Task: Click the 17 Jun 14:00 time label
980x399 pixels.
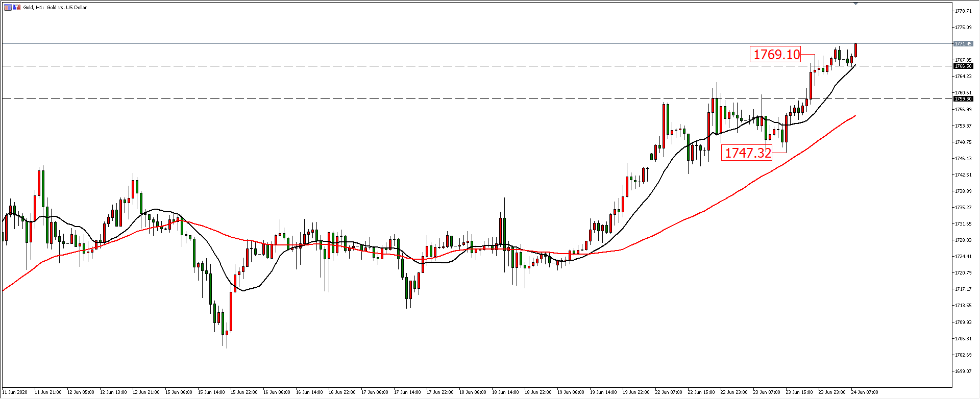Action: [407, 392]
